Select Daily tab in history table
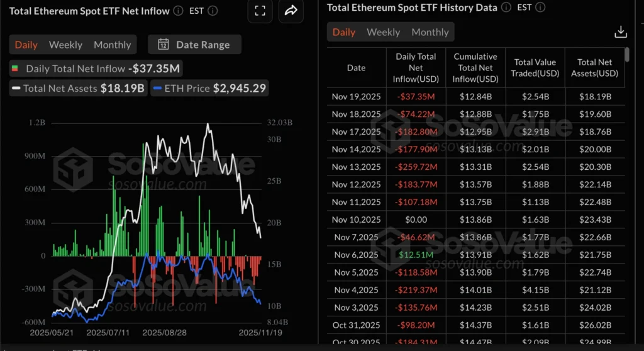 coord(344,32)
